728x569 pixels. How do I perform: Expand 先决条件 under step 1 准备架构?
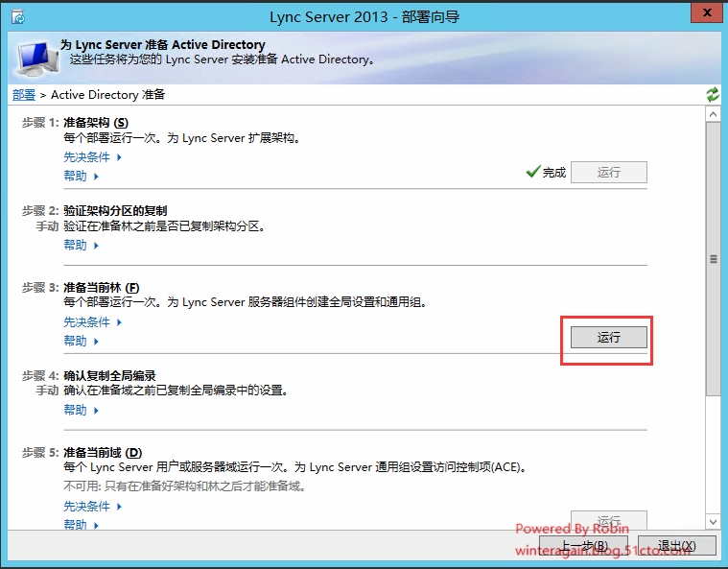[92, 157]
